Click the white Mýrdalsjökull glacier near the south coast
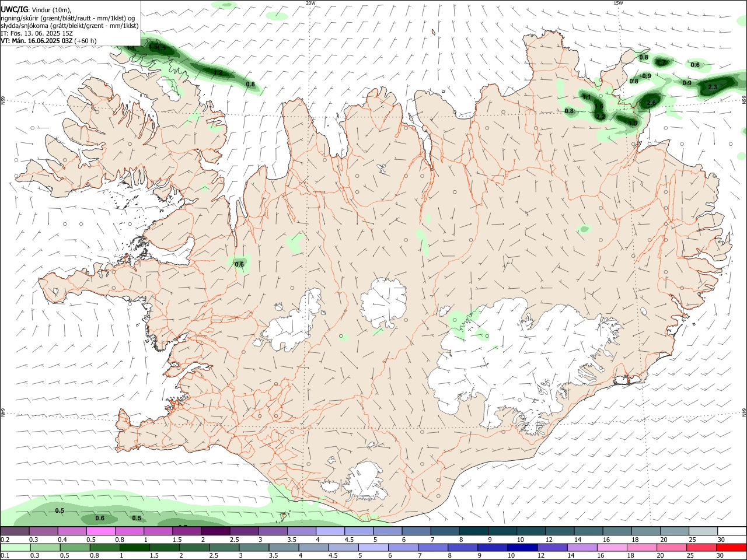 coord(366,481)
